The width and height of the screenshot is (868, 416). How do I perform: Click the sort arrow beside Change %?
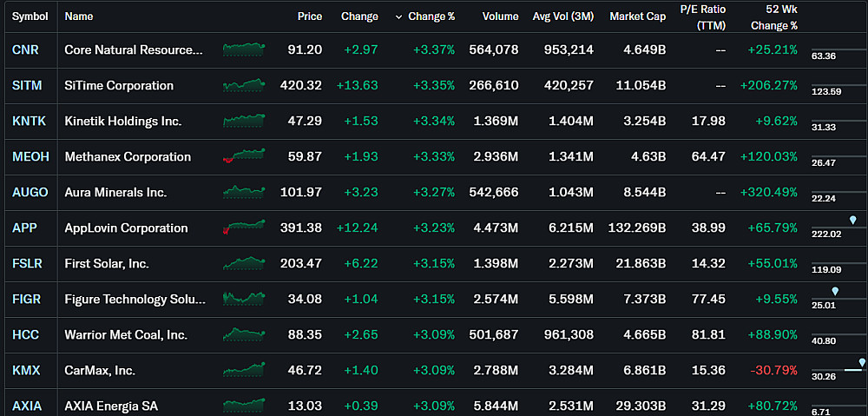point(399,17)
